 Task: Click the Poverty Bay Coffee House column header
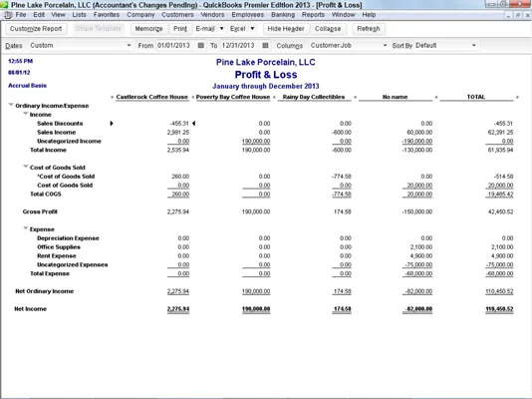coord(233,97)
